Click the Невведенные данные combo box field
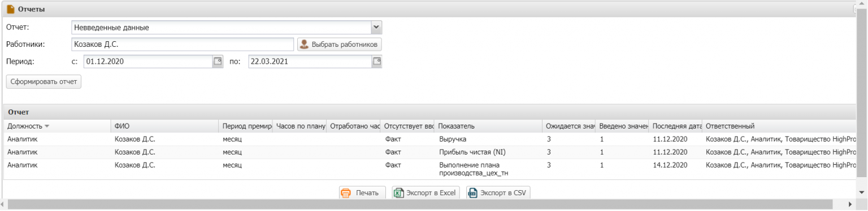Viewport: 868px width, 211px height. (x=221, y=27)
